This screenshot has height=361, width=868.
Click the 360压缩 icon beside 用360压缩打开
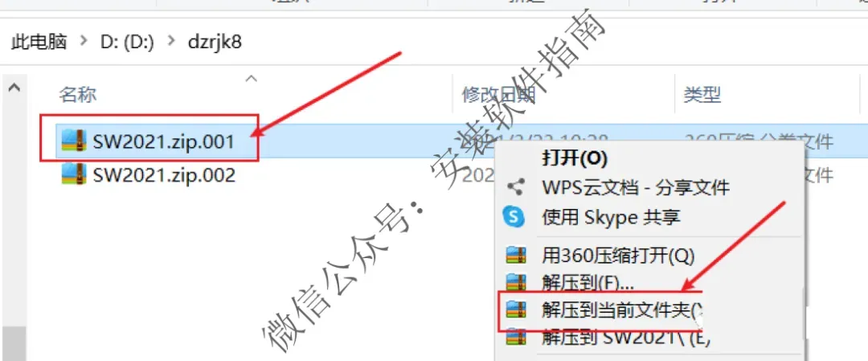515,255
